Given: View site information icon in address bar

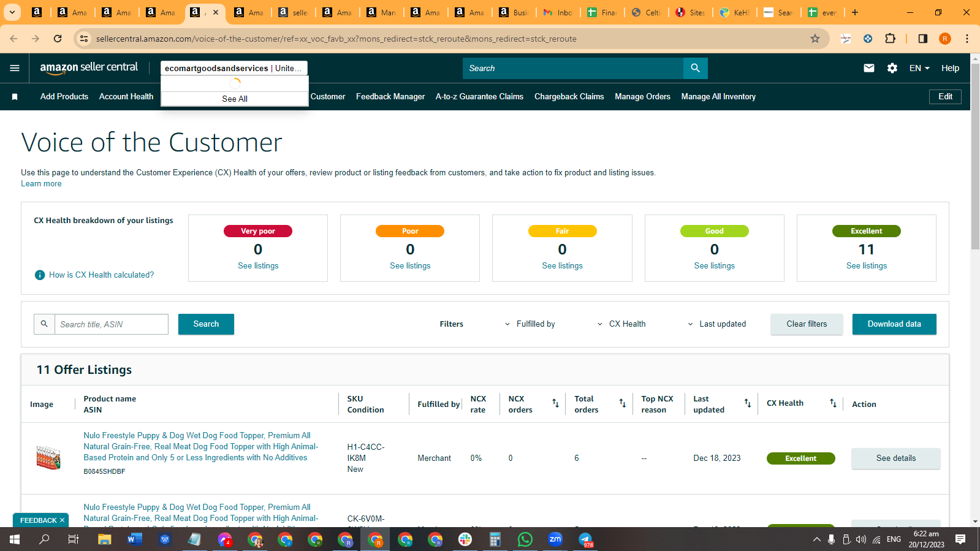Looking at the screenshot, I should click(x=85, y=39).
